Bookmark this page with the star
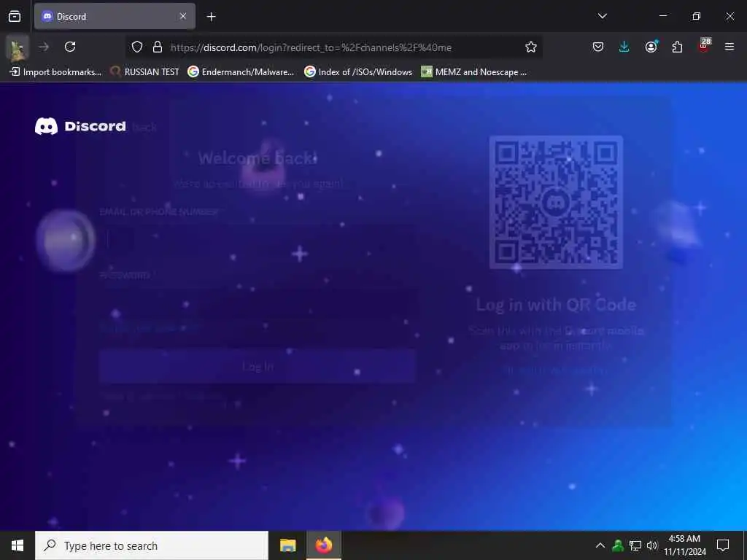Image resolution: width=747 pixels, height=560 pixels. [x=531, y=47]
